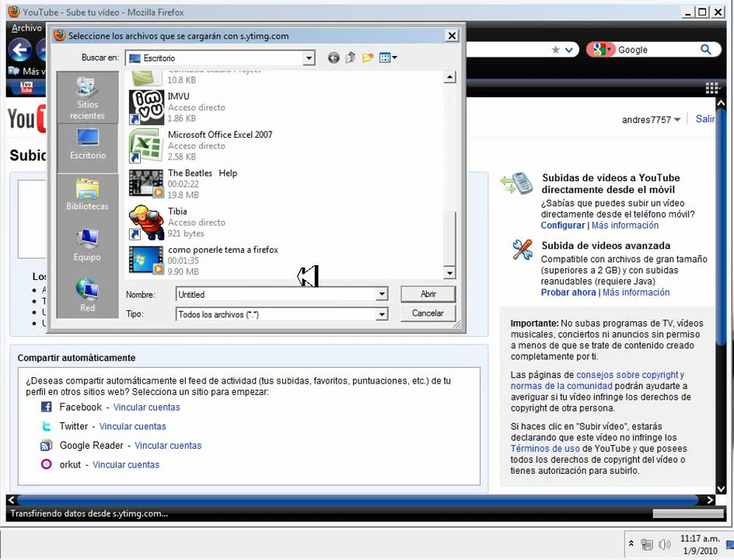This screenshot has height=560, width=734.
Task: Click the Twitter icon
Action: pos(47,426)
